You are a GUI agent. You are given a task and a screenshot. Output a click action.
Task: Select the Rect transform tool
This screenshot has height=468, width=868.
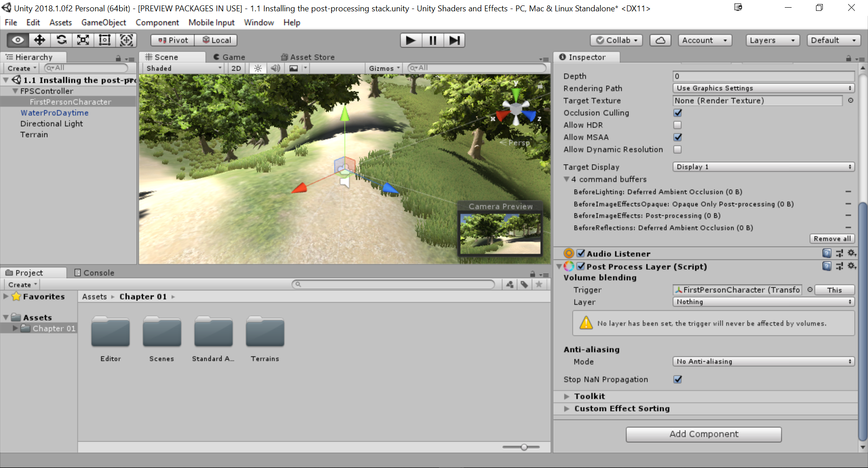pos(105,40)
